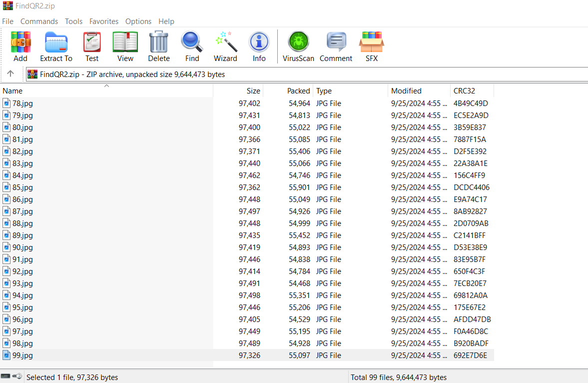Screen dimensions: 588x383
Task: Click the file icon of 85.jpg
Action: [x=6, y=187]
